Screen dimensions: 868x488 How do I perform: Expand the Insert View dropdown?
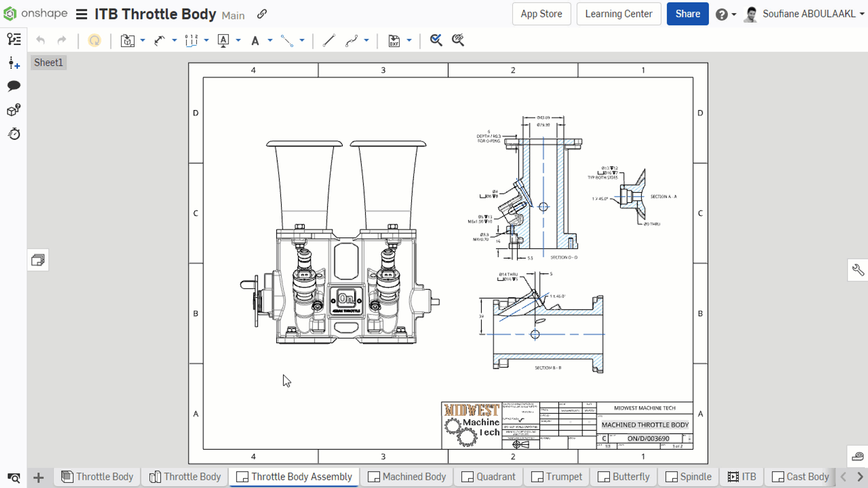point(143,40)
